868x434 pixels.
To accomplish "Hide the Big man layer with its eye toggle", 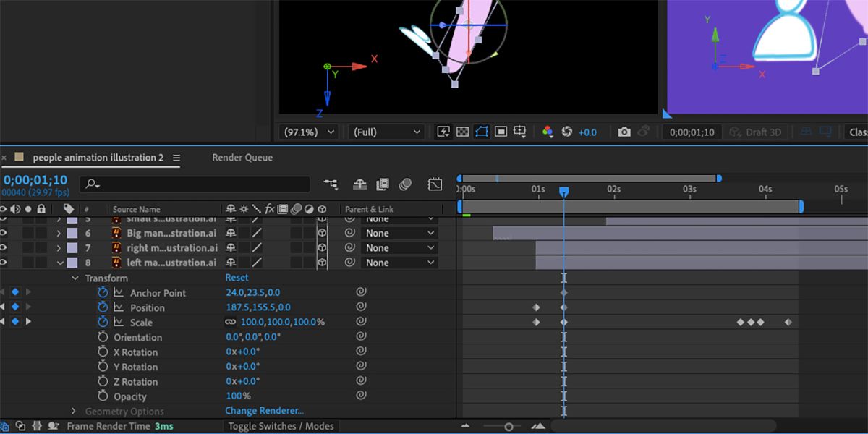I will [x=4, y=233].
